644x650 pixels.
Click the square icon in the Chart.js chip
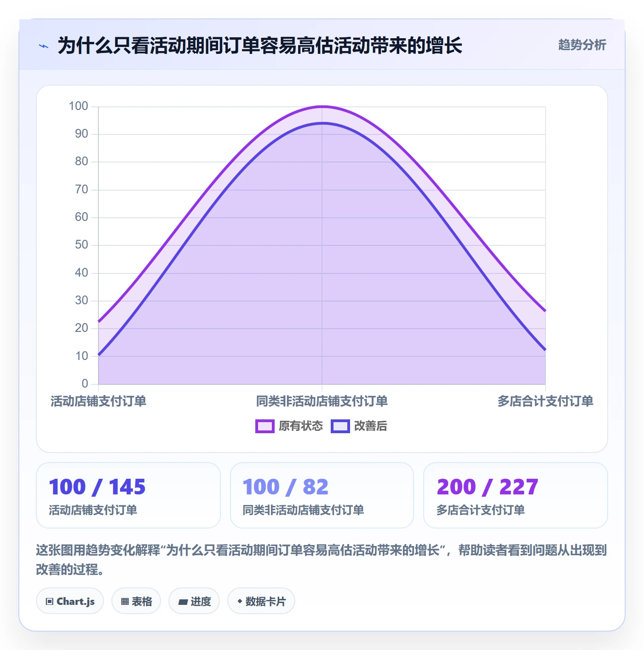tap(50, 601)
